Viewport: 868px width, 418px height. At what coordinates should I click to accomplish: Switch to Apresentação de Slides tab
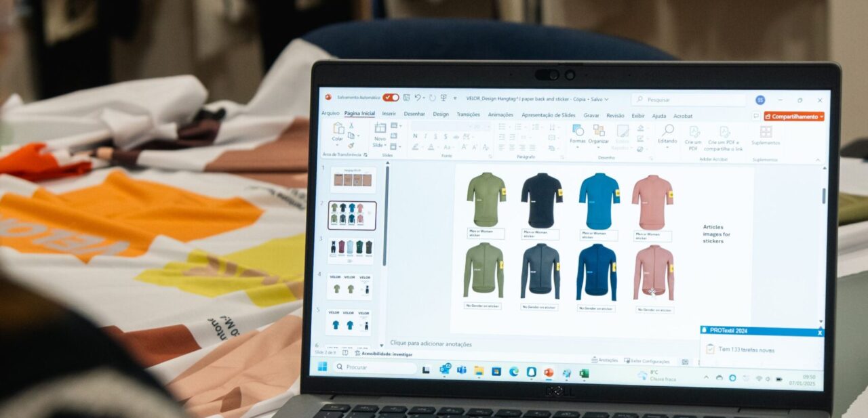(548, 115)
